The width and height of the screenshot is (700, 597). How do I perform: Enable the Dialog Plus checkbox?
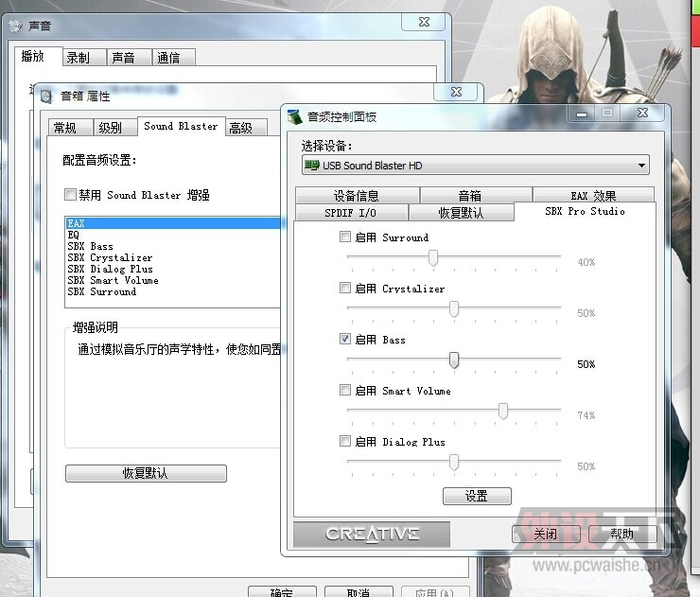point(345,442)
